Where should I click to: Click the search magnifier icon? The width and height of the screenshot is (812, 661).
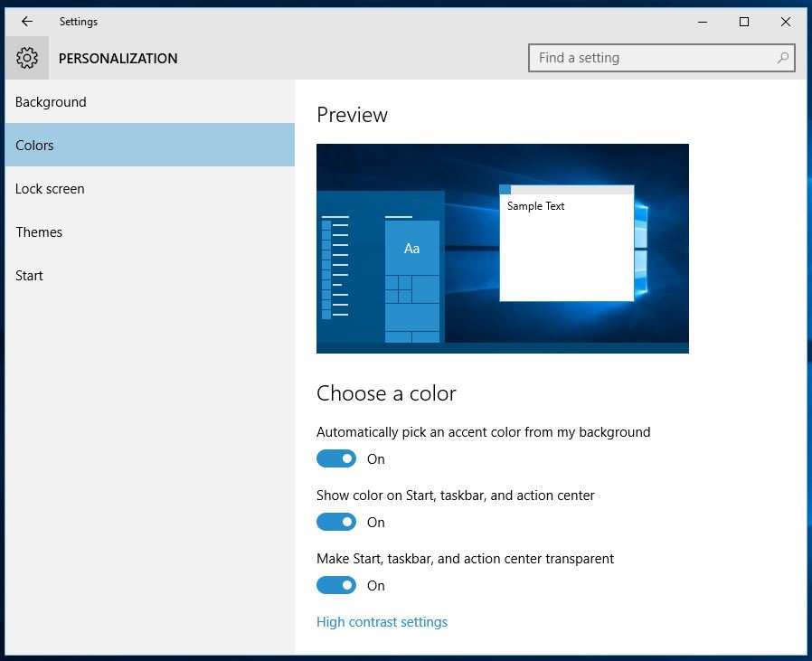click(782, 58)
